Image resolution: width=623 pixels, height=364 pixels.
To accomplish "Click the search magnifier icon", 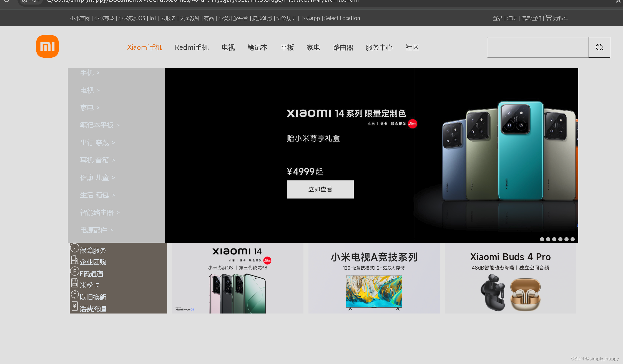I will point(599,47).
